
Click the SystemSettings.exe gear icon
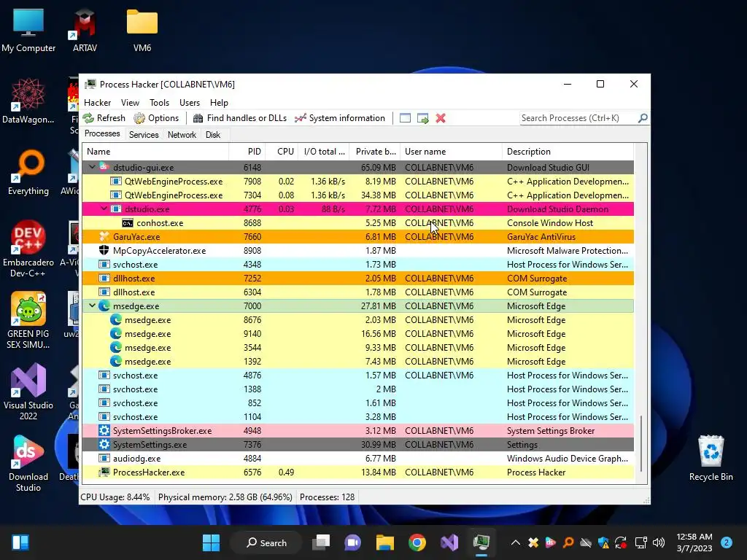click(x=104, y=444)
